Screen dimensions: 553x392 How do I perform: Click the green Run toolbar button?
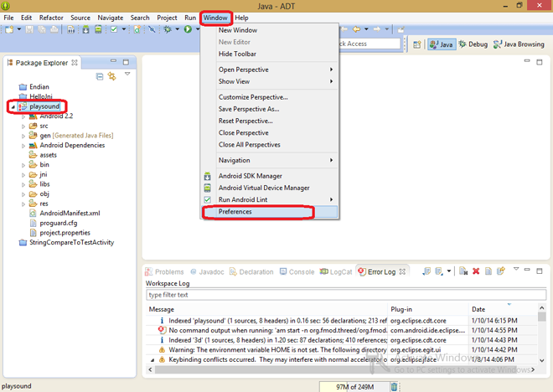(x=189, y=29)
